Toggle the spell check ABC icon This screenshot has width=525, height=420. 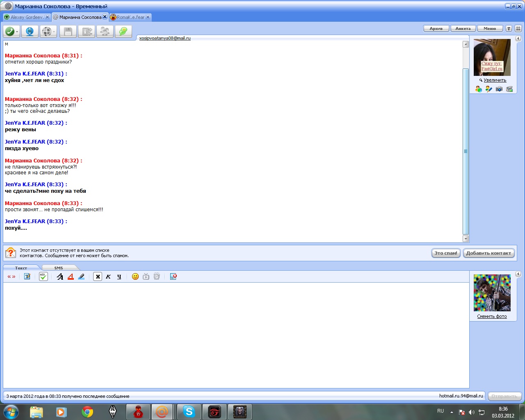43,276
